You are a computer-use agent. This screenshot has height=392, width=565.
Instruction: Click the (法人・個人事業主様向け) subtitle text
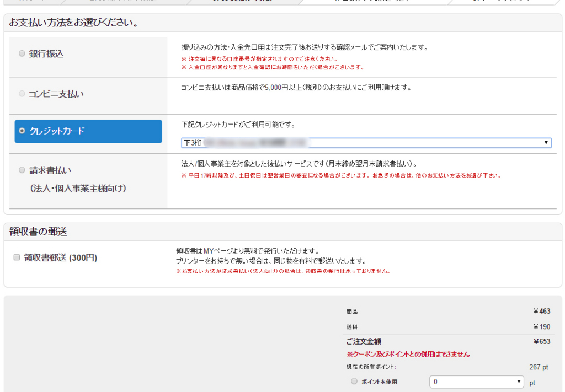[78, 189]
